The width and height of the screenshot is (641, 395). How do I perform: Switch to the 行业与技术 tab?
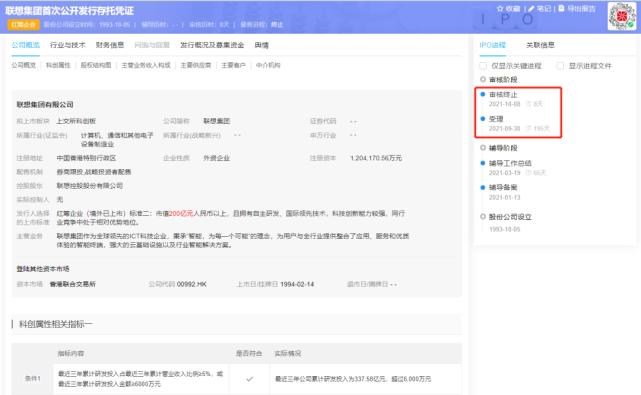tap(68, 45)
